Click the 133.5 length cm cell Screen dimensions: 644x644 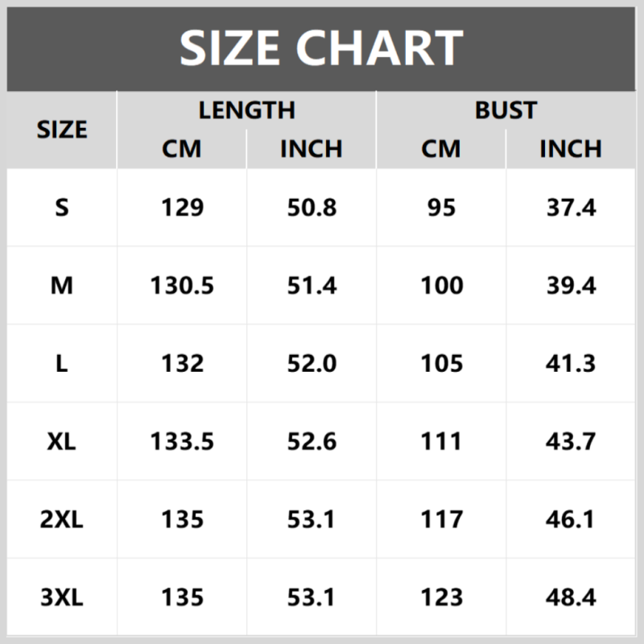coord(182,441)
